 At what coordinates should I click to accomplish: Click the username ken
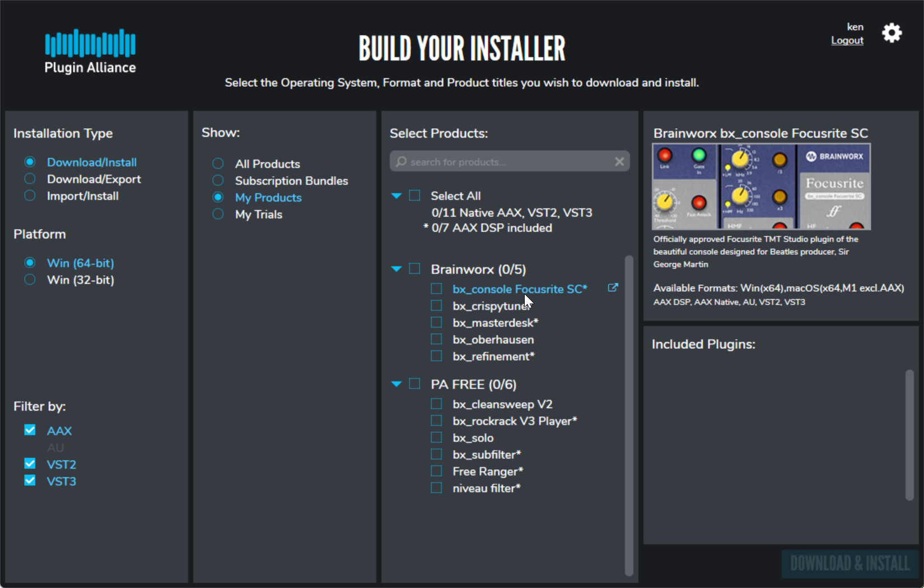(855, 27)
